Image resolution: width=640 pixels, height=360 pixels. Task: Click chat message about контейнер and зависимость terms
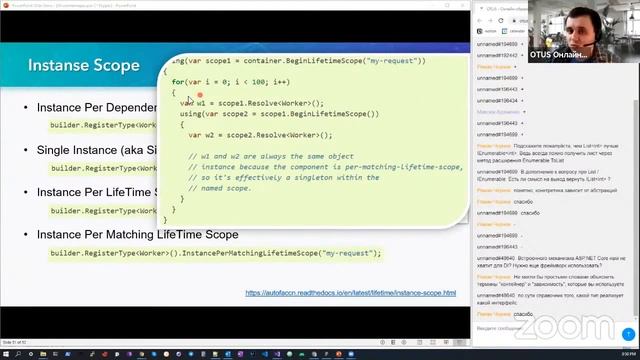(x=551, y=280)
